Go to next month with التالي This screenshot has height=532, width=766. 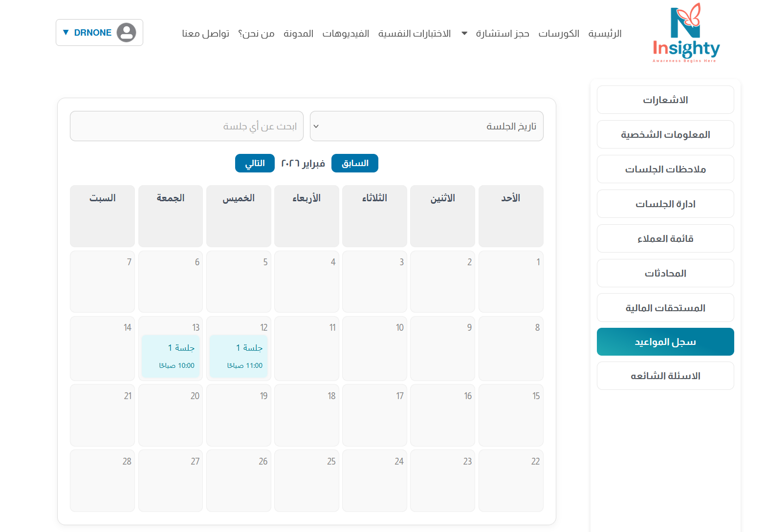coord(255,163)
